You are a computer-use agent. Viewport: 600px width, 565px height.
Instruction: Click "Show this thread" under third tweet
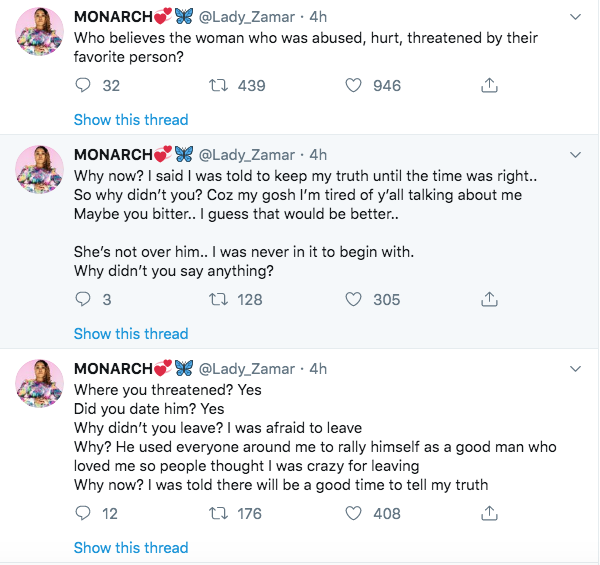tap(131, 547)
